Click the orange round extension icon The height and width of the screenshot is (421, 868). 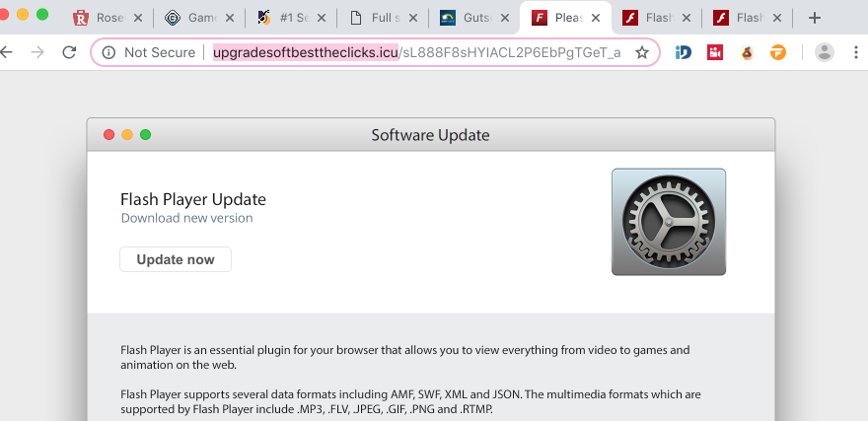pos(779,53)
